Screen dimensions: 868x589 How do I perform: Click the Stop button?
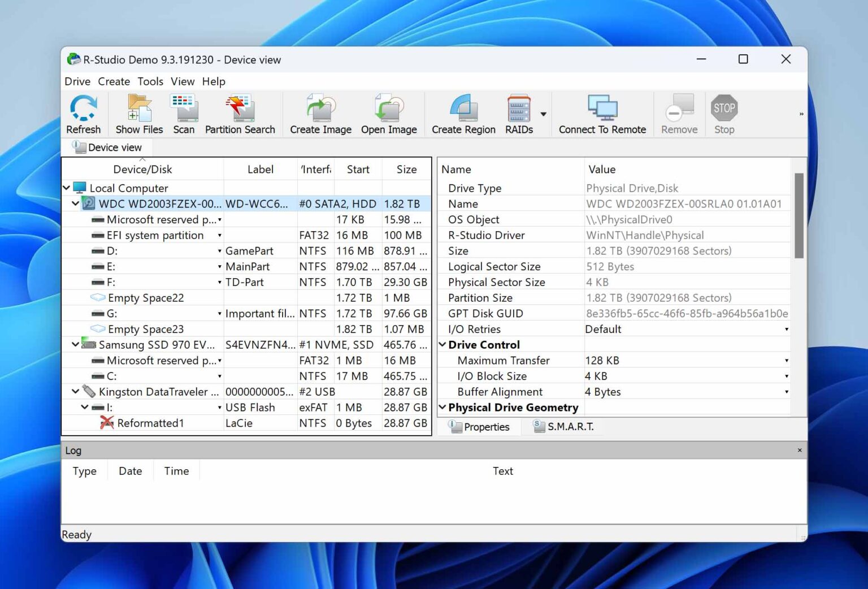tap(724, 113)
